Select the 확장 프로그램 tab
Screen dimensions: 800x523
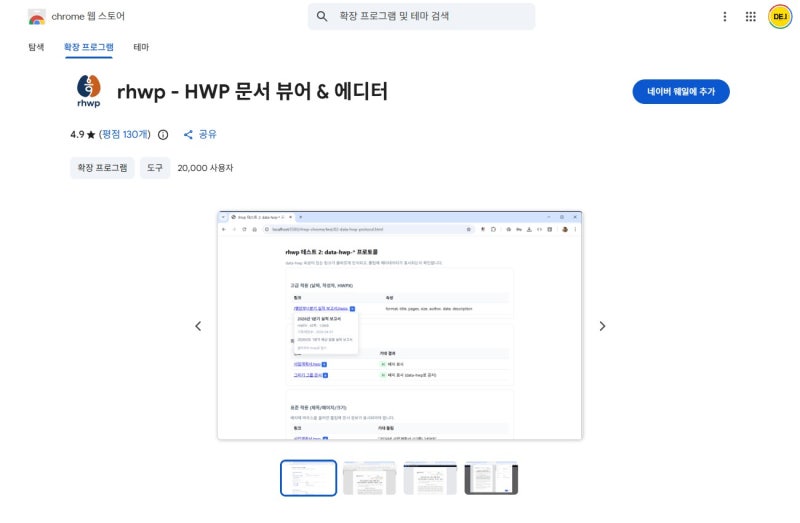[x=89, y=47]
